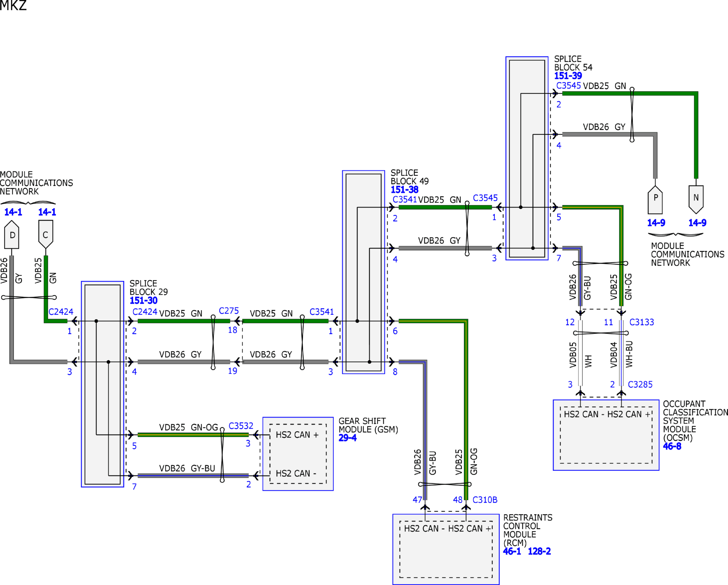Click off-page connector symbol D
The height and width of the screenshot is (585, 728).
(x=12, y=235)
